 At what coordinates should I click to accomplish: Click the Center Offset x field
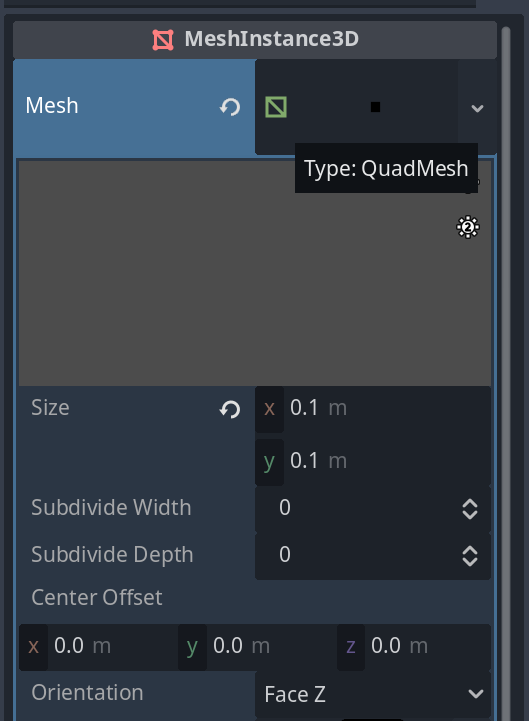pyautogui.click(x=98, y=647)
